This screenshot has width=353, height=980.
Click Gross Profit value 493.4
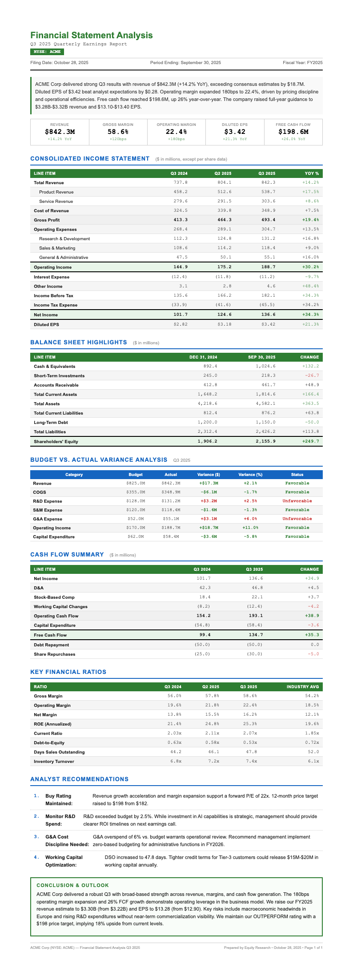coord(269,220)
